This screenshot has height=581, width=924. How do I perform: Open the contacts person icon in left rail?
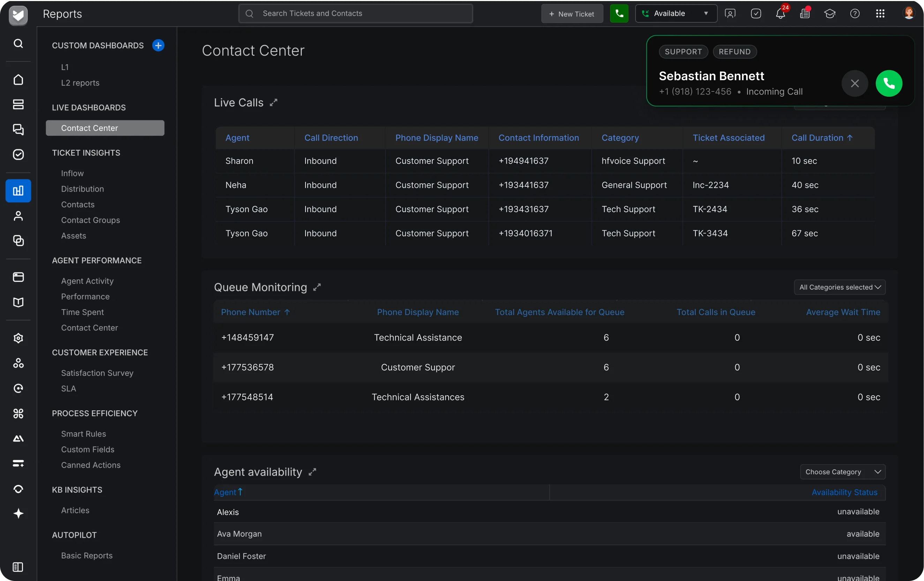pos(18,216)
